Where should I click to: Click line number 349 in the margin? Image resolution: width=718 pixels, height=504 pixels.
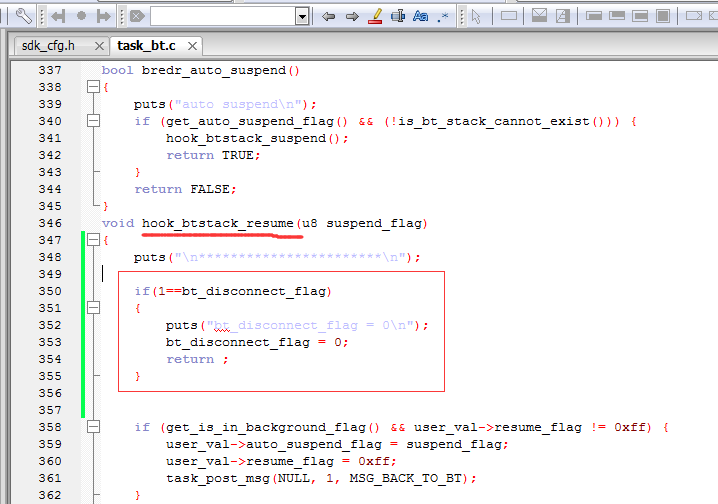coord(50,274)
